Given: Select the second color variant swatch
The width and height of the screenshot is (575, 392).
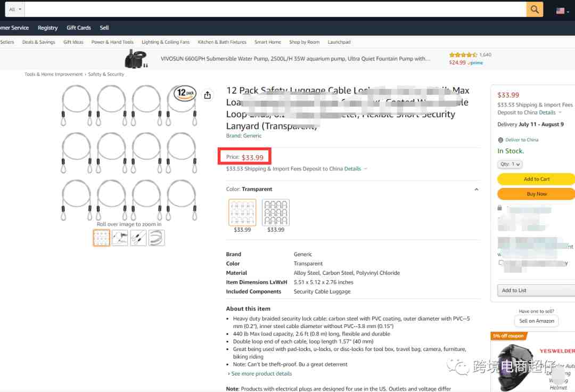Looking at the screenshot, I should click(x=276, y=213).
